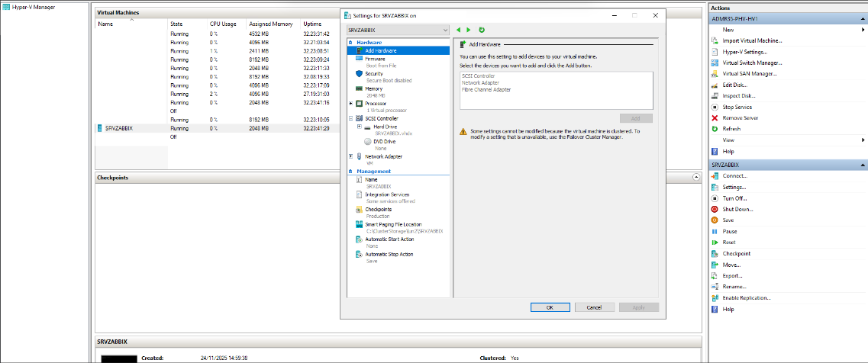
Task: Select Add Hardware in settings tree
Action: [398, 50]
